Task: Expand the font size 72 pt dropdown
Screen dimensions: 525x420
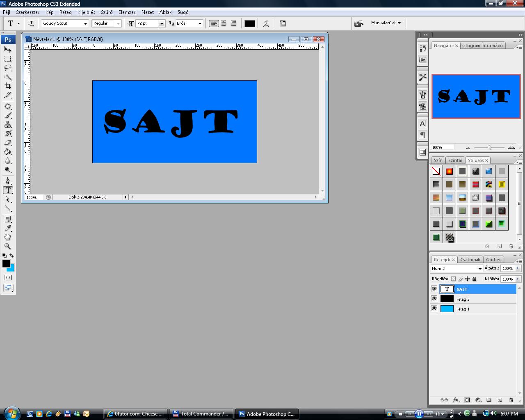Action: (x=162, y=23)
